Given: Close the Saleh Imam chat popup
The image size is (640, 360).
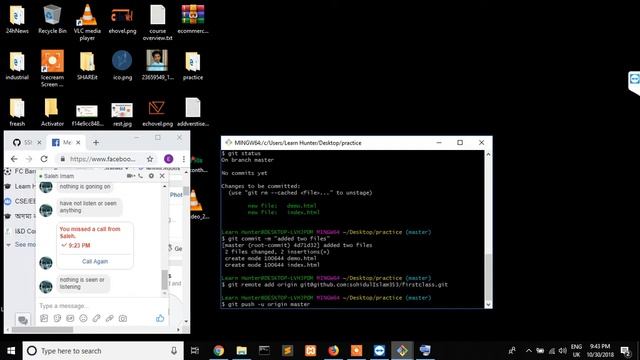Looking at the screenshot, I should 162,176.
